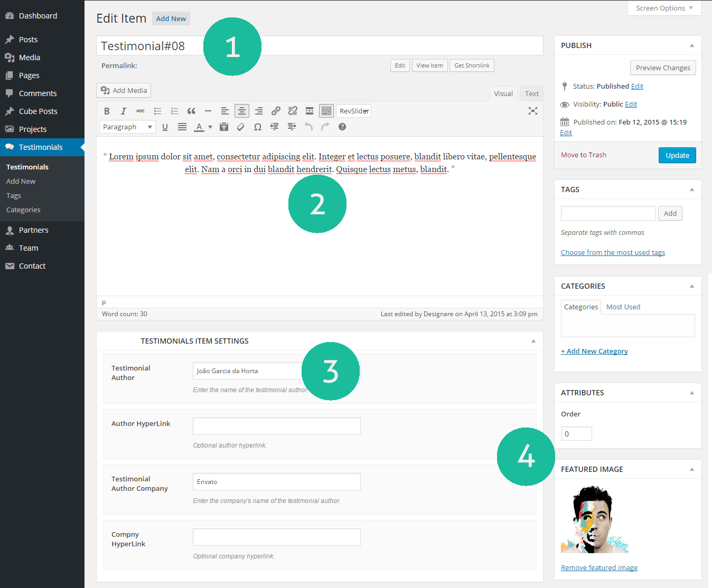Insert a blockquote using toolbar icon
The image size is (712, 588).
pyautogui.click(x=191, y=111)
